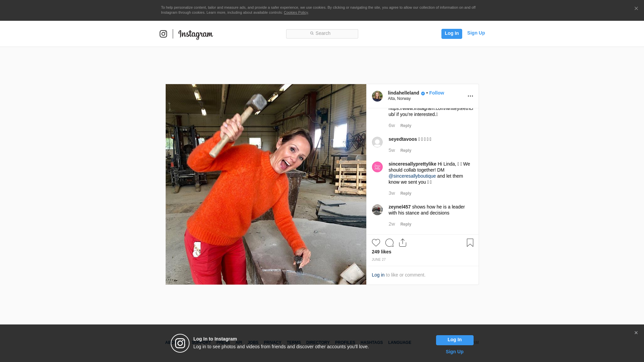Save post with bookmark icon
Image resolution: width=644 pixels, height=362 pixels.
click(470, 243)
